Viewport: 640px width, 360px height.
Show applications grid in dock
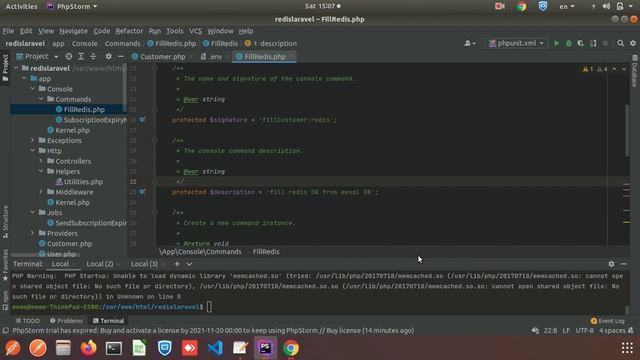[627, 348]
